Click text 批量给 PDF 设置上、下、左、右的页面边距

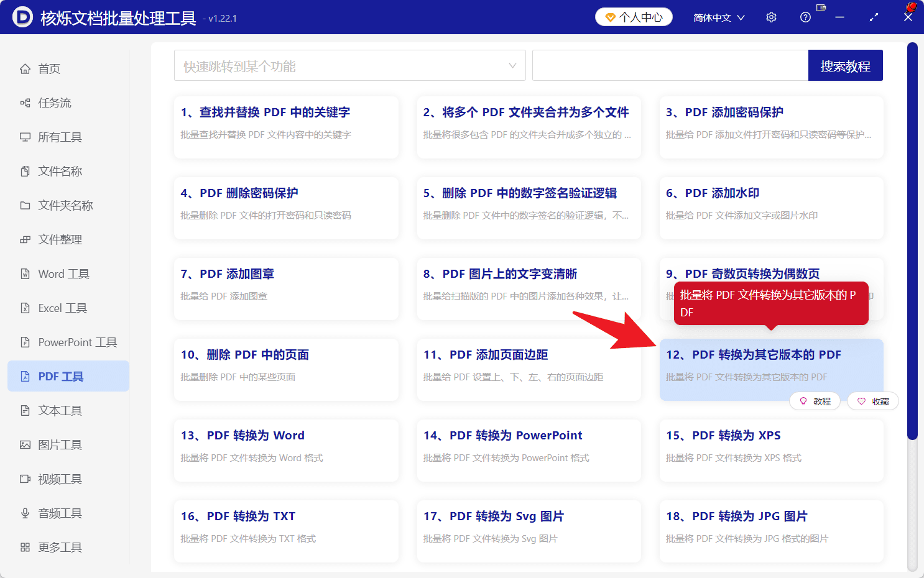click(x=513, y=377)
